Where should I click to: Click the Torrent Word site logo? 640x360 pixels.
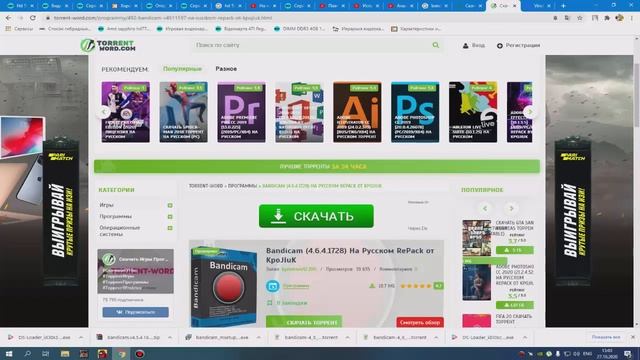pyautogui.click(x=108, y=45)
